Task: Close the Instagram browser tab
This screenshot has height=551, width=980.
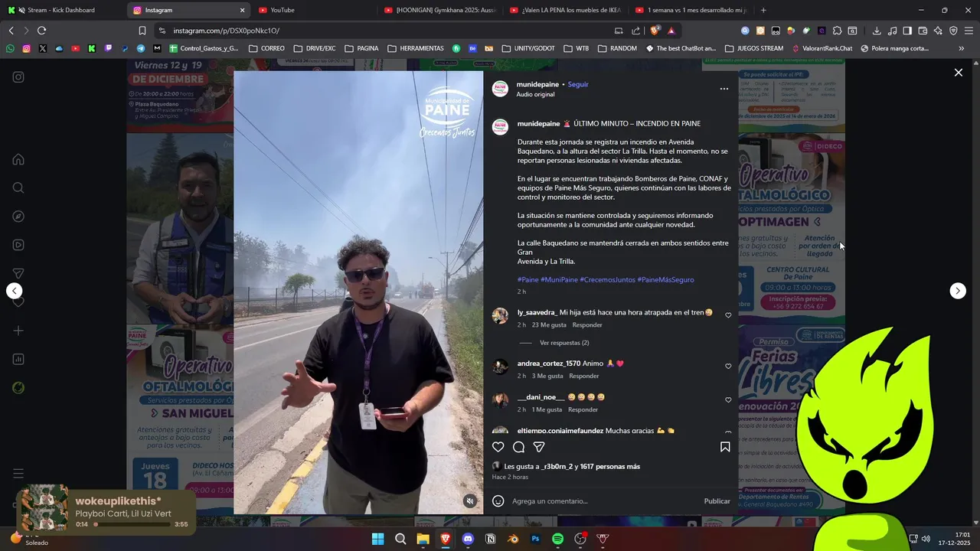Action: click(242, 10)
